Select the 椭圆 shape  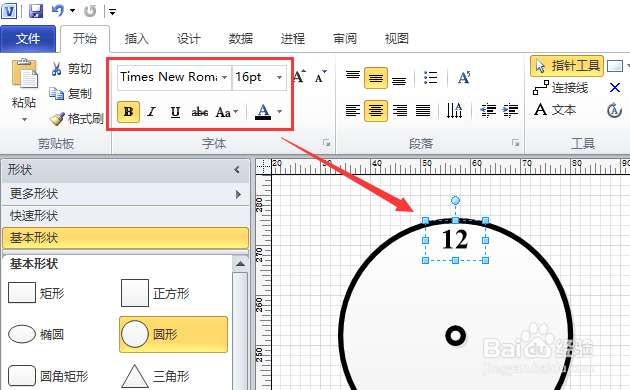coord(36,334)
